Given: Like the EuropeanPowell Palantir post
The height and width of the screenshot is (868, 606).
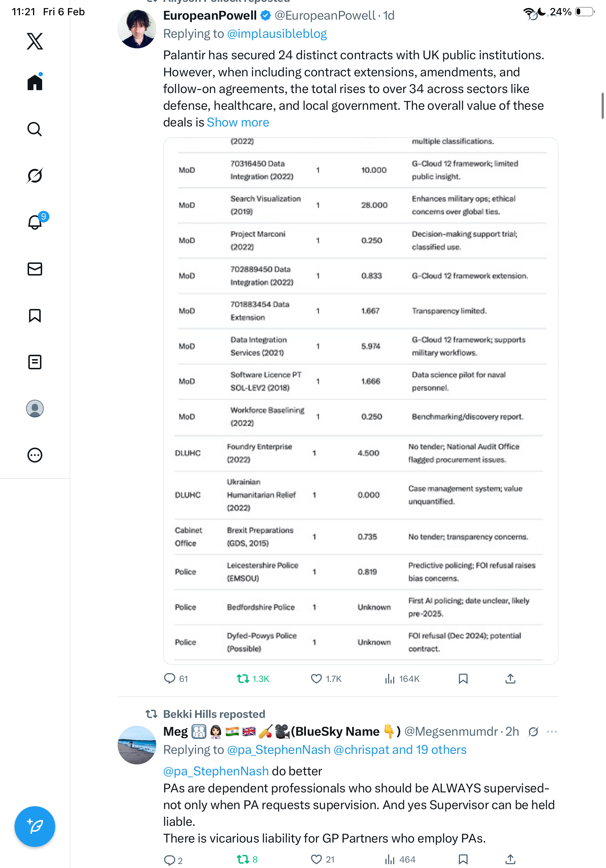Looking at the screenshot, I should 316,679.
